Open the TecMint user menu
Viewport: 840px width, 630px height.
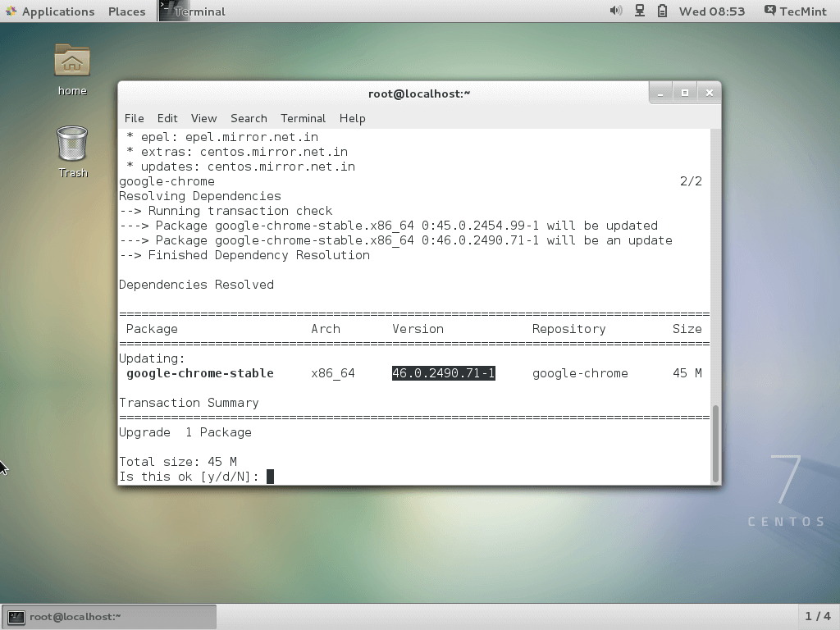click(x=794, y=11)
